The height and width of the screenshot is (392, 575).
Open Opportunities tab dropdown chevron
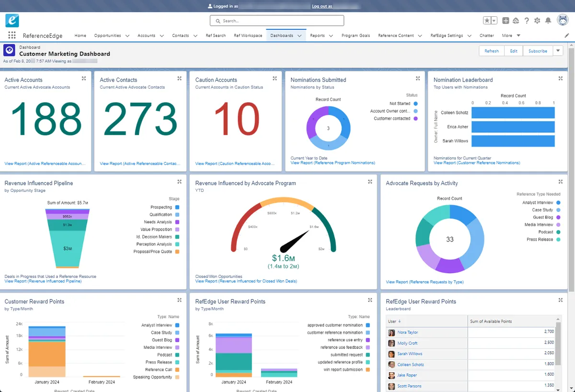[127, 35]
